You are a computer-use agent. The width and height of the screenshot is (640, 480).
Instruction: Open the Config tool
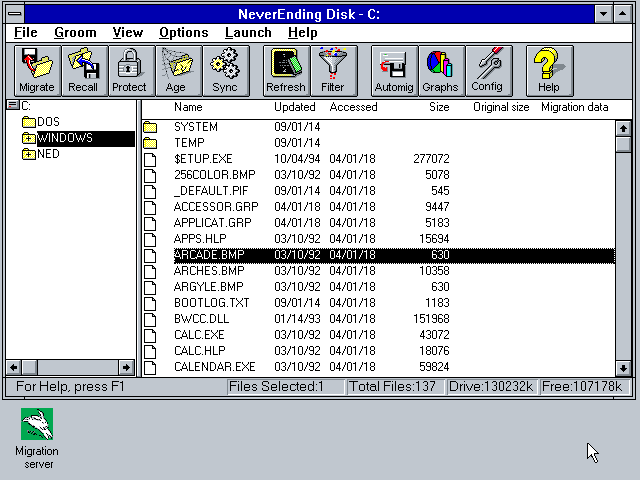[489, 71]
